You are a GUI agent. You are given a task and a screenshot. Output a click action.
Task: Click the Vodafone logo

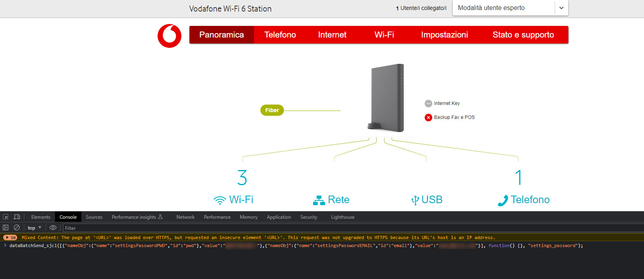click(x=169, y=36)
